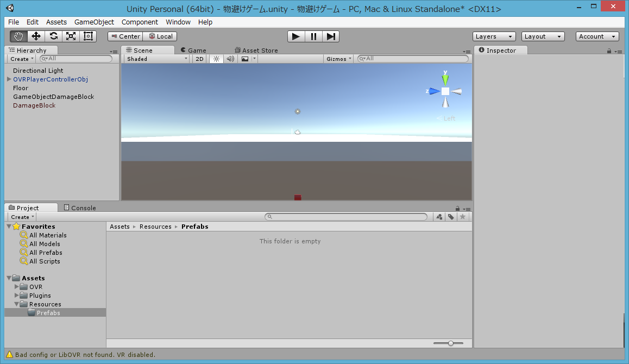
Task: Open the Layers dropdown
Action: (494, 36)
